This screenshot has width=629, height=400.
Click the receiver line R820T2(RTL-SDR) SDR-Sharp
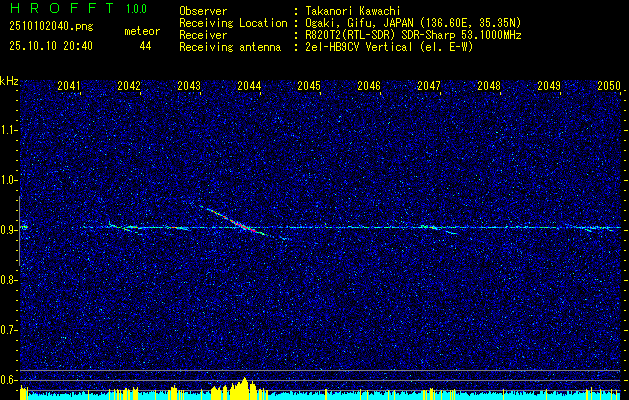381,35
